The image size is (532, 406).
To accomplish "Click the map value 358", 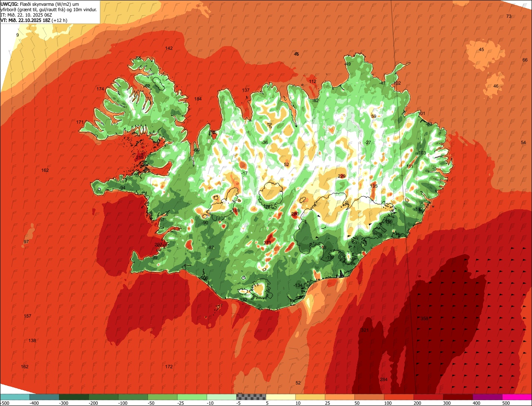I will click(x=424, y=318).
